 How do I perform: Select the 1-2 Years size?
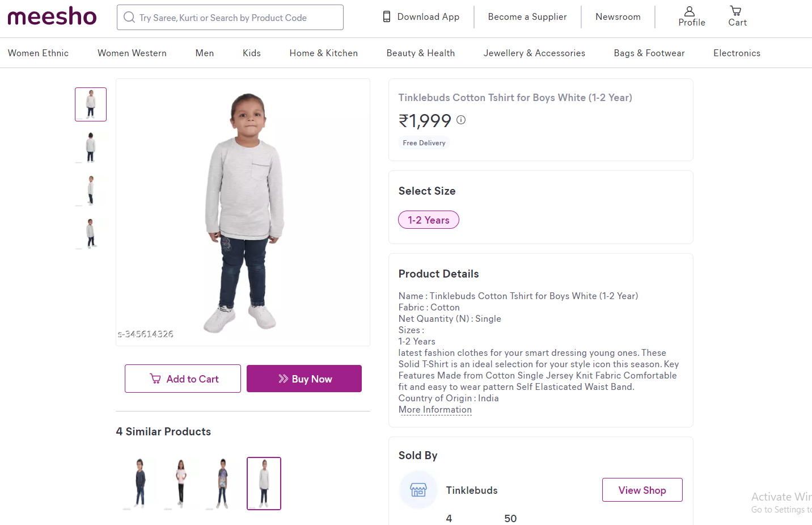coord(429,220)
